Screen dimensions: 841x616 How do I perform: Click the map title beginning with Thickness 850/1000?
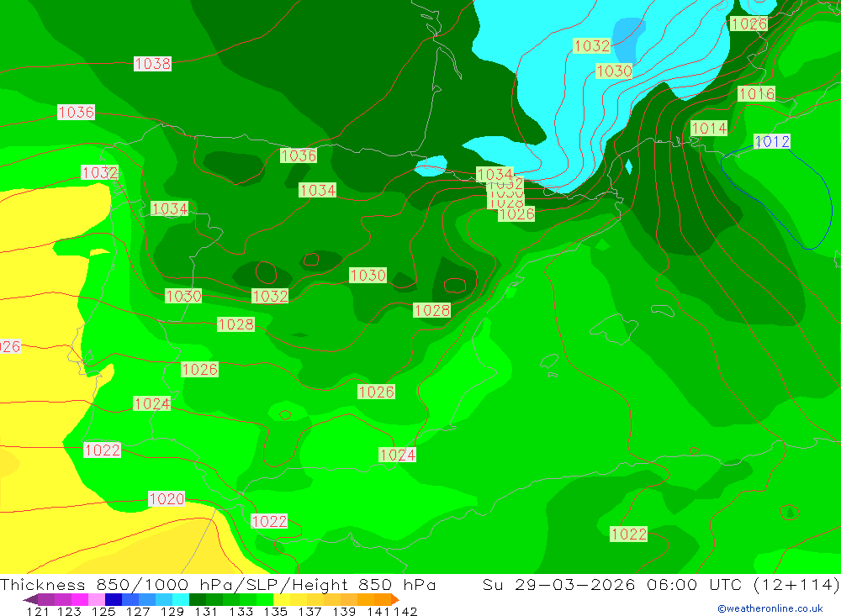coord(218,584)
